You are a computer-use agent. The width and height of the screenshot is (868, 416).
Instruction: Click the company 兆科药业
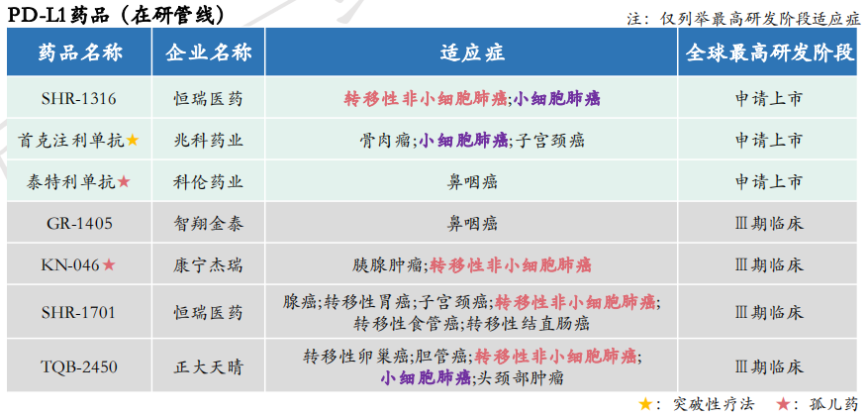tap(208, 140)
